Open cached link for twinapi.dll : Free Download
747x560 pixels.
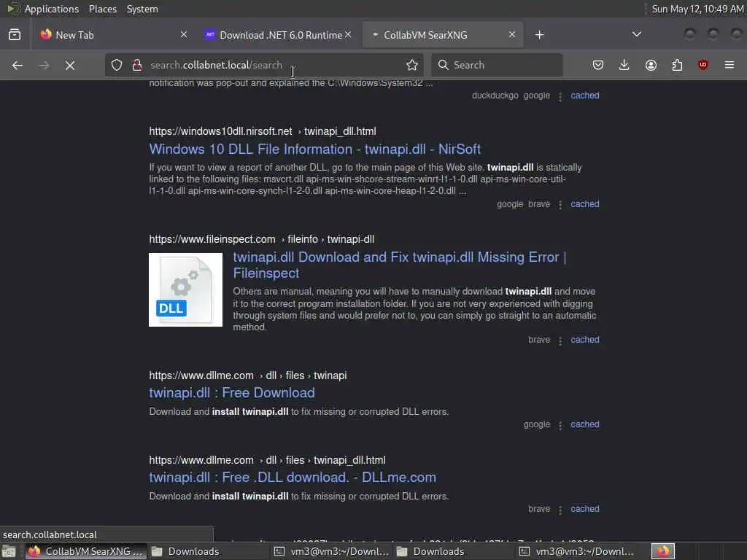pos(585,424)
